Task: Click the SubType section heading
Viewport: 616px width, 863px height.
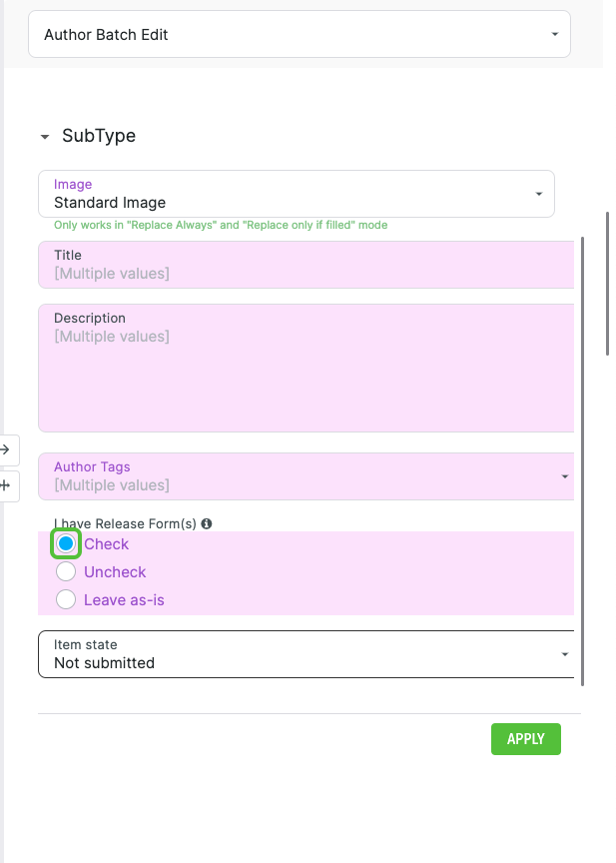Action: point(99,136)
